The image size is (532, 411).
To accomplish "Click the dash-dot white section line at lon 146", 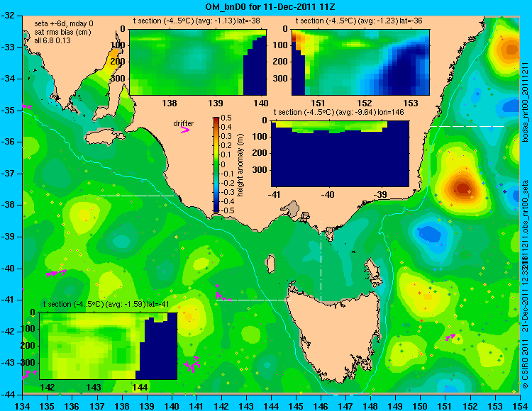I will click(321, 261).
